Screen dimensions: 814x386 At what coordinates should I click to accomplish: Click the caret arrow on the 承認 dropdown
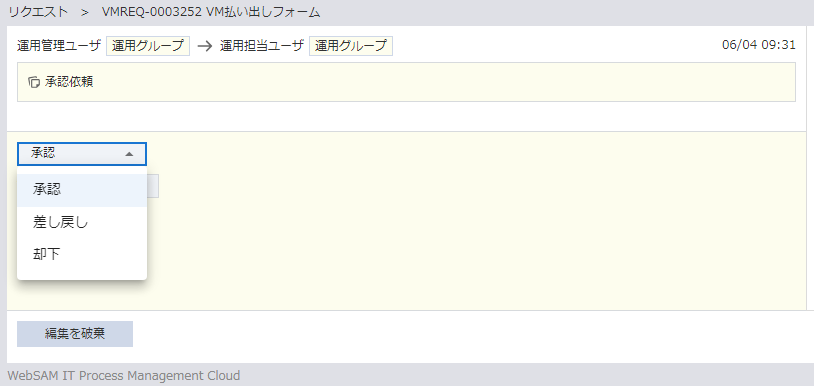(129, 154)
